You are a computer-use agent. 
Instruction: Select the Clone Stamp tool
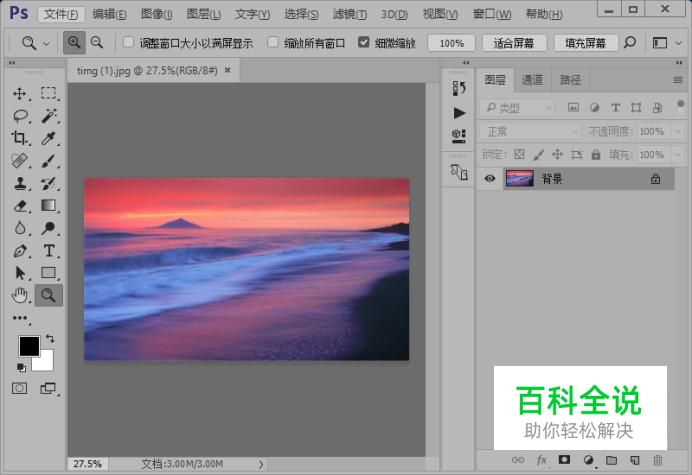coord(20,183)
